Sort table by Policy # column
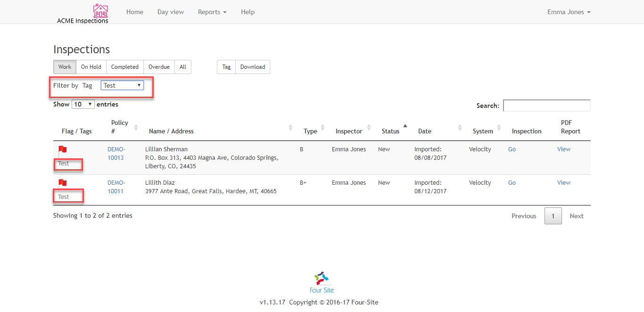The height and width of the screenshot is (312, 644). 136,127
